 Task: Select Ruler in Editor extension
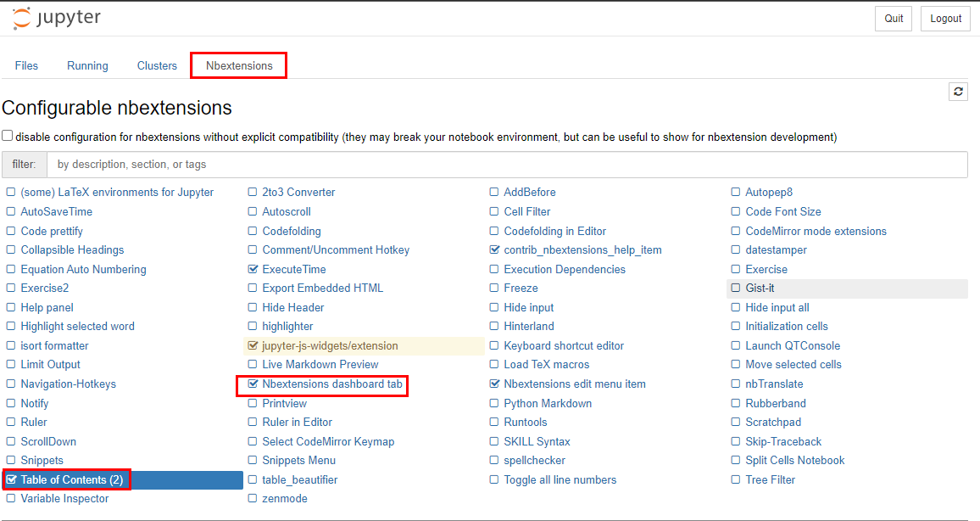297,423
